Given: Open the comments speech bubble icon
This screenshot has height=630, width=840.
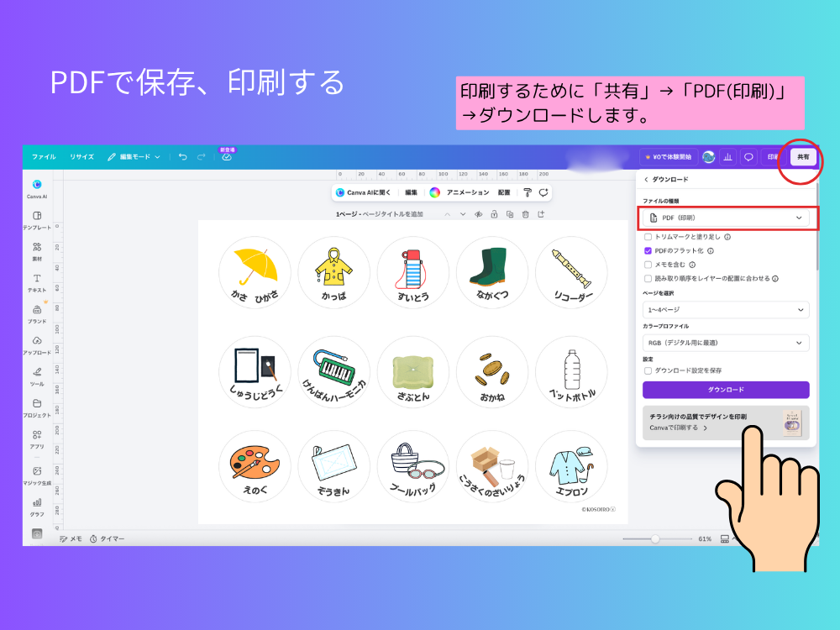Looking at the screenshot, I should pyautogui.click(x=748, y=157).
